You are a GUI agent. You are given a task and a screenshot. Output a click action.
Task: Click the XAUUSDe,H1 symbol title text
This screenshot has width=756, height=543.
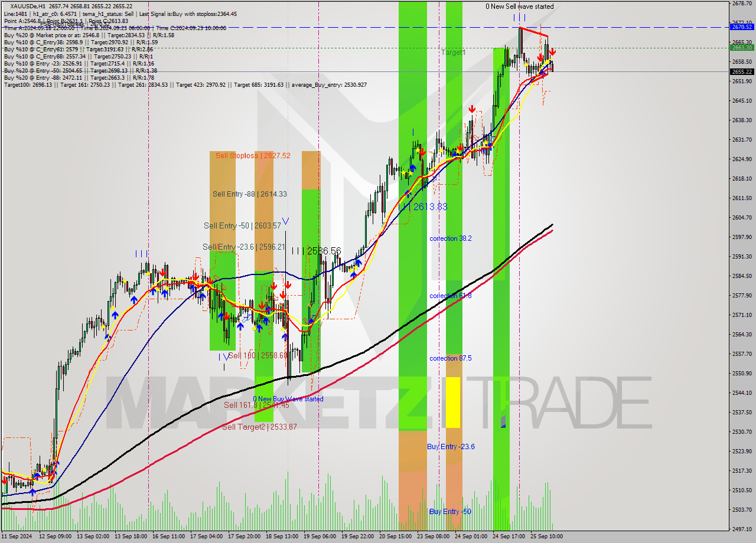[x=29, y=6]
